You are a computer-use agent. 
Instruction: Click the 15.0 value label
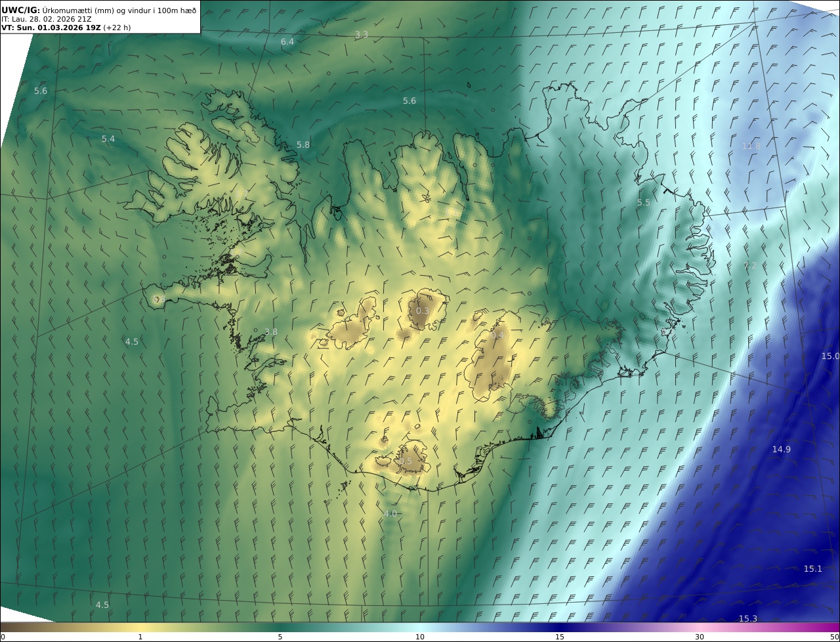pos(830,356)
